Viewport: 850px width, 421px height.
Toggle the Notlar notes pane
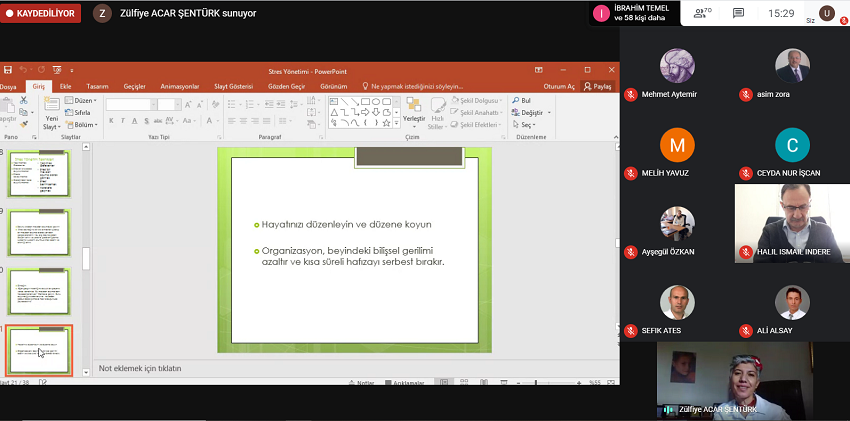361,383
